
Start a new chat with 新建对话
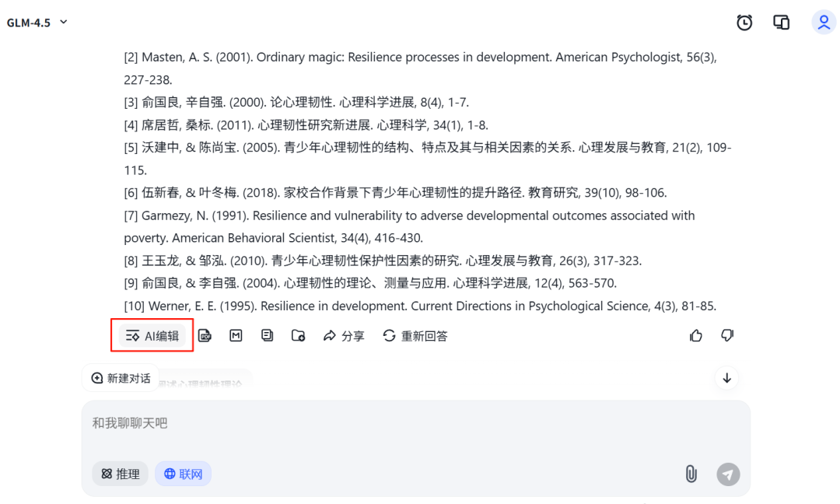point(121,378)
